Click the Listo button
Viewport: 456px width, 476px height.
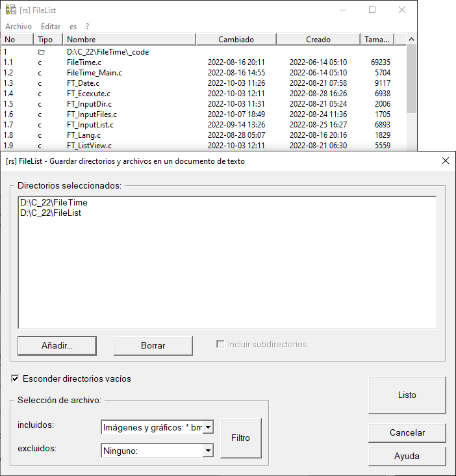click(407, 395)
